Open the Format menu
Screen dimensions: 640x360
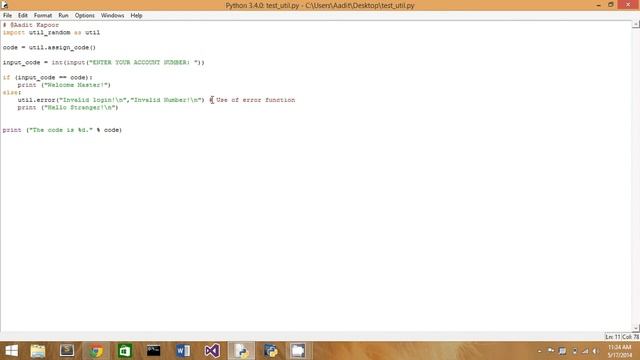tap(43, 16)
